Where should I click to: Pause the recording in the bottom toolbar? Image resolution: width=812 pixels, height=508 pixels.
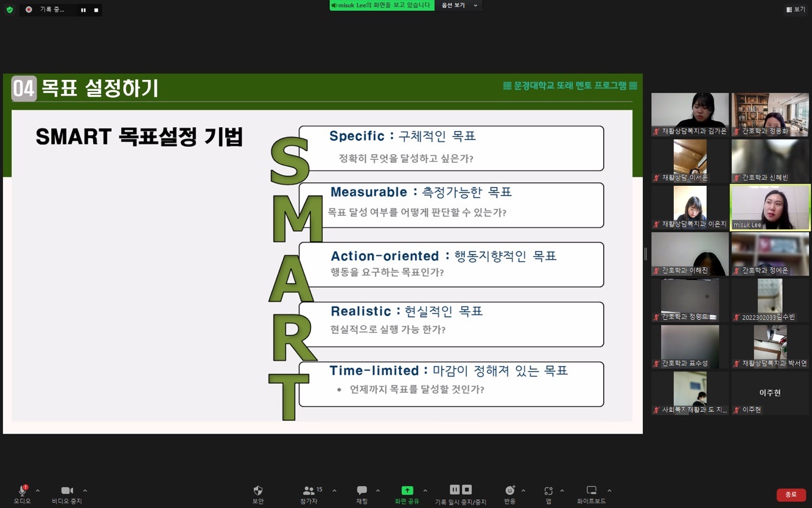pos(454,490)
